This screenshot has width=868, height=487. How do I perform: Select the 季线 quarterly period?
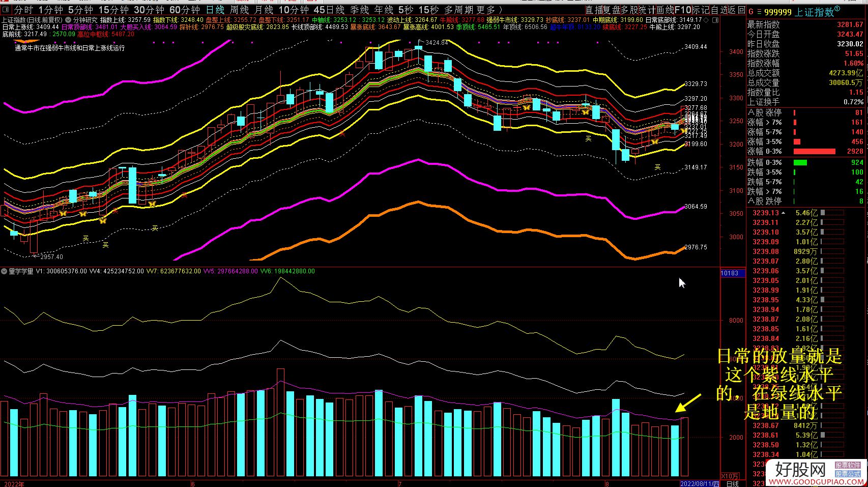pos(359,10)
